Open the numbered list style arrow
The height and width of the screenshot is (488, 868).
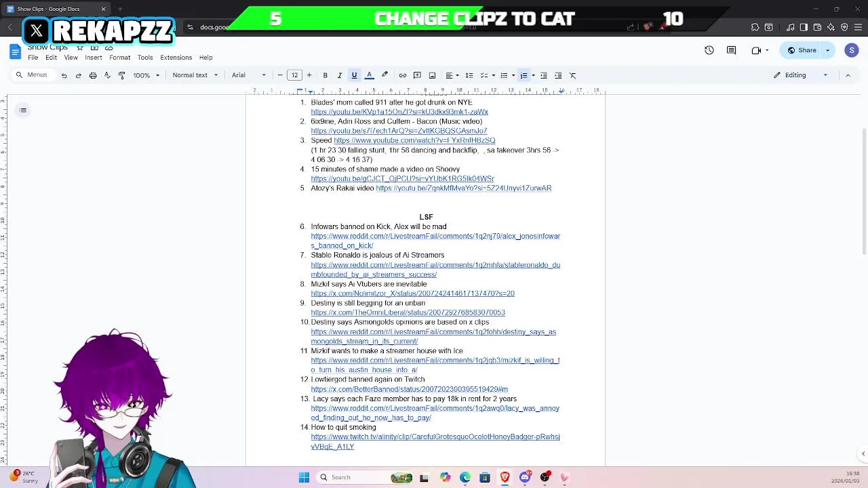(x=533, y=75)
